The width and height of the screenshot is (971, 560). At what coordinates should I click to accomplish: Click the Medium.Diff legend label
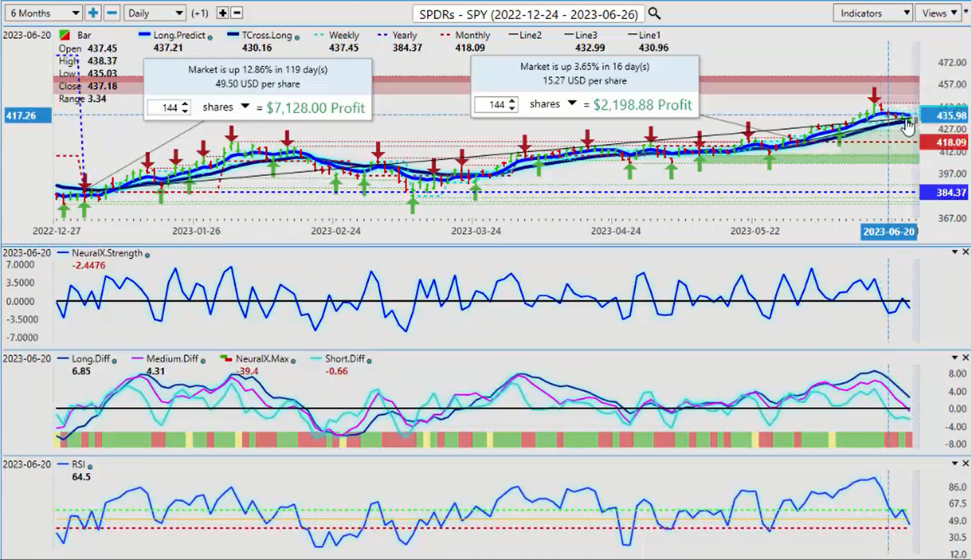[x=171, y=359]
